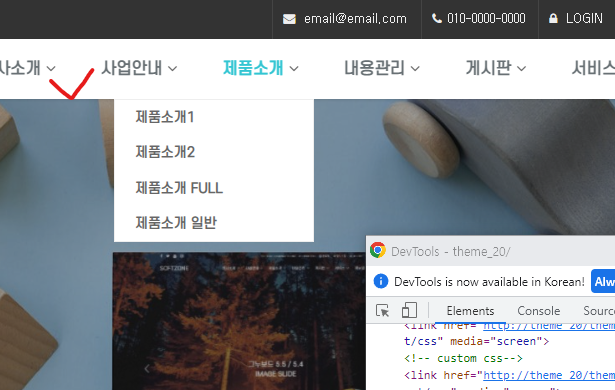Open the first theme_20 link href URL
The width and height of the screenshot is (615, 390).
point(549,326)
